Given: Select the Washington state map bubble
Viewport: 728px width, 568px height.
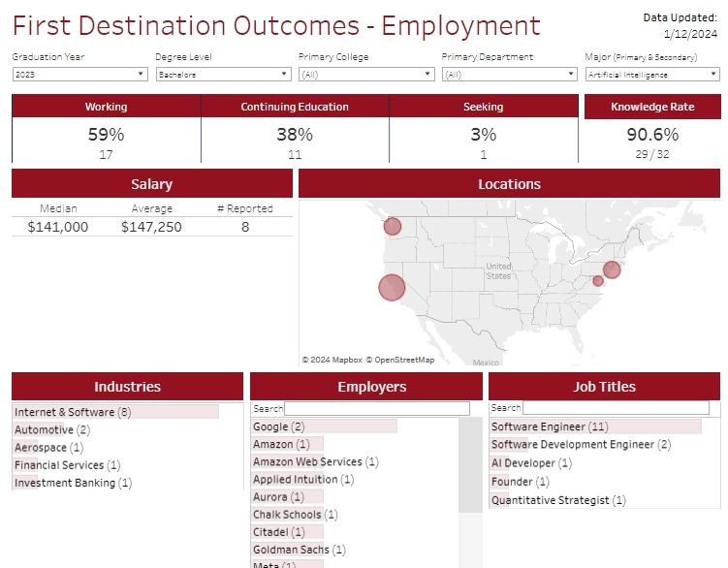Looking at the screenshot, I should tap(393, 226).
